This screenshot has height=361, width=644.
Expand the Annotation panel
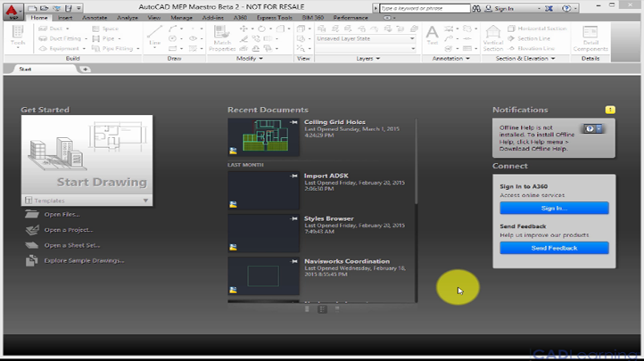tap(451, 59)
